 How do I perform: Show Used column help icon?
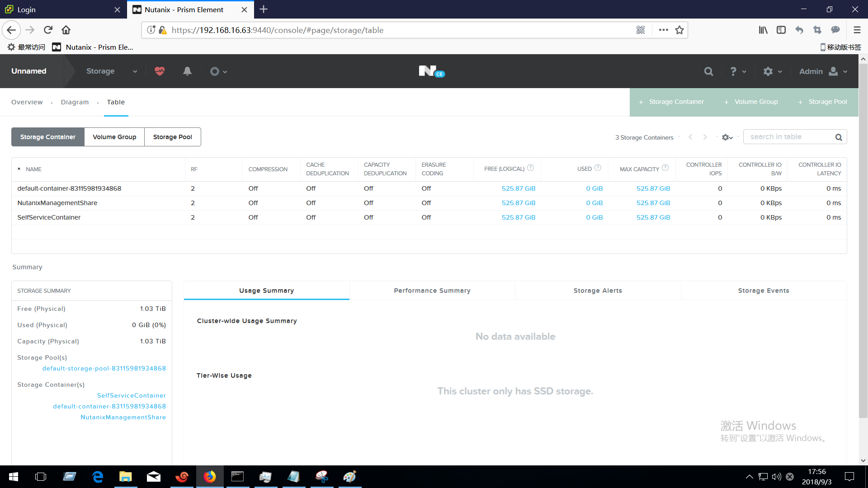tap(598, 168)
